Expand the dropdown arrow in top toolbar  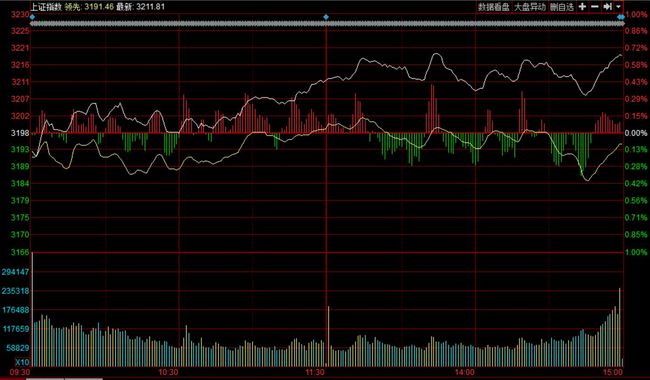point(618,7)
